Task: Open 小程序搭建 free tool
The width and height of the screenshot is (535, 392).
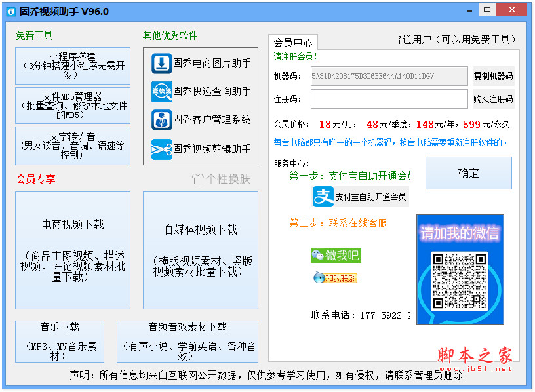Action: [x=73, y=66]
